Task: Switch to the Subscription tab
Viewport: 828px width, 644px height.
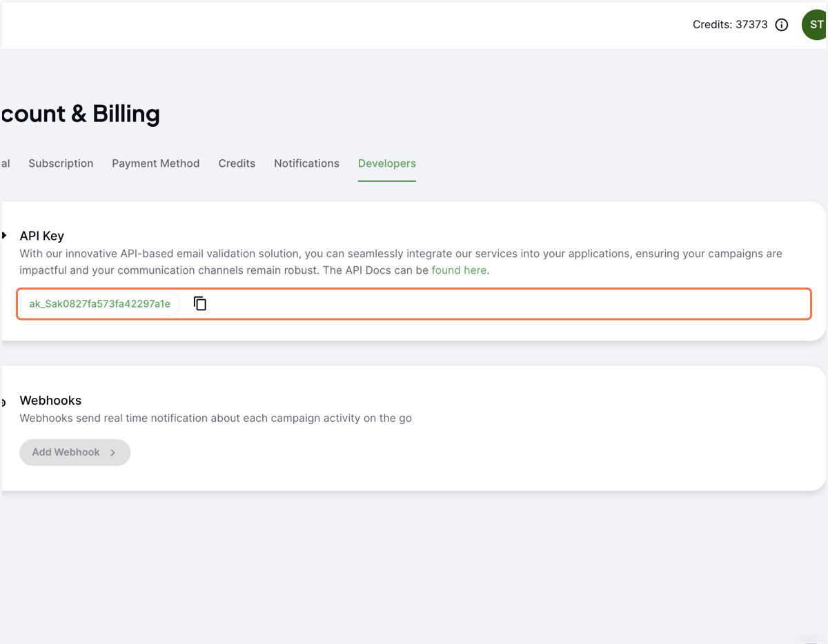Action: [x=61, y=163]
